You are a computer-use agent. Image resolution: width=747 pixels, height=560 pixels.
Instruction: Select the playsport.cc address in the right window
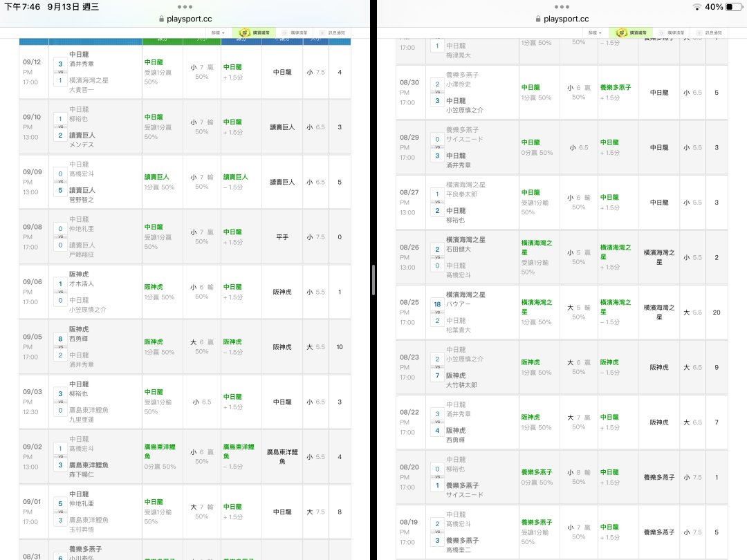[566, 19]
